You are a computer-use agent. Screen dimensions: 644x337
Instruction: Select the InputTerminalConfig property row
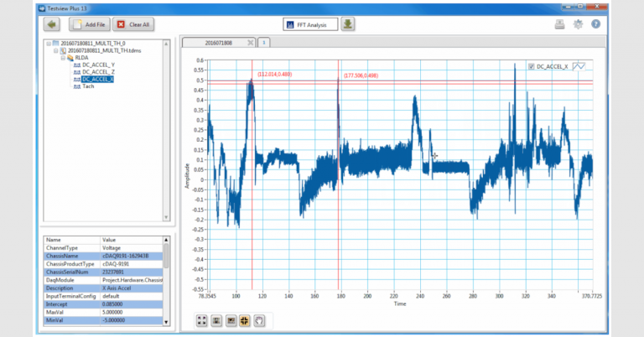click(x=103, y=296)
